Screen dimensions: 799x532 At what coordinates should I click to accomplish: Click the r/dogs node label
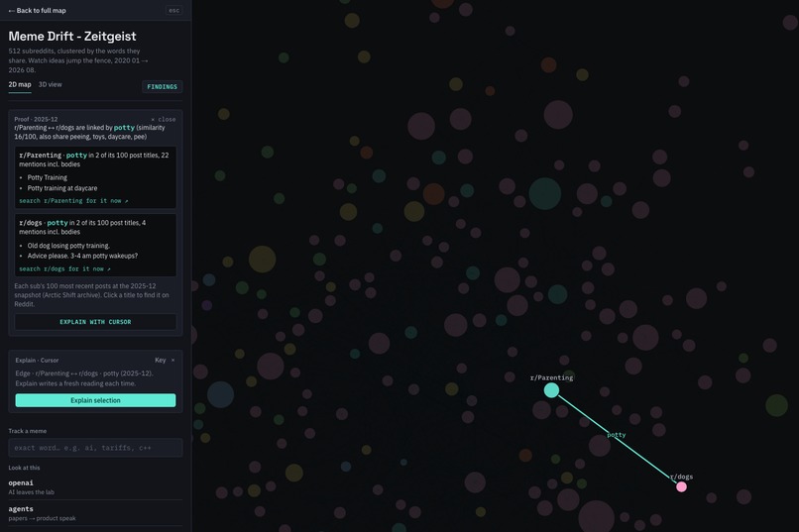tap(681, 477)
